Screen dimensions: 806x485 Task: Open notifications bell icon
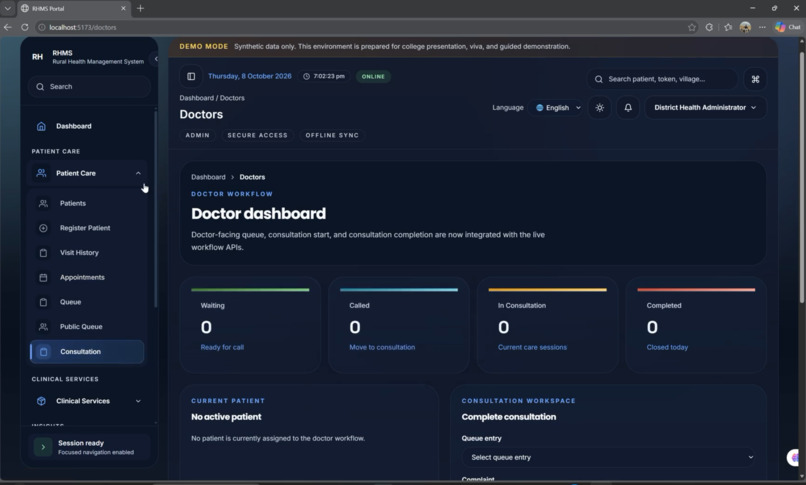[628, 108]
